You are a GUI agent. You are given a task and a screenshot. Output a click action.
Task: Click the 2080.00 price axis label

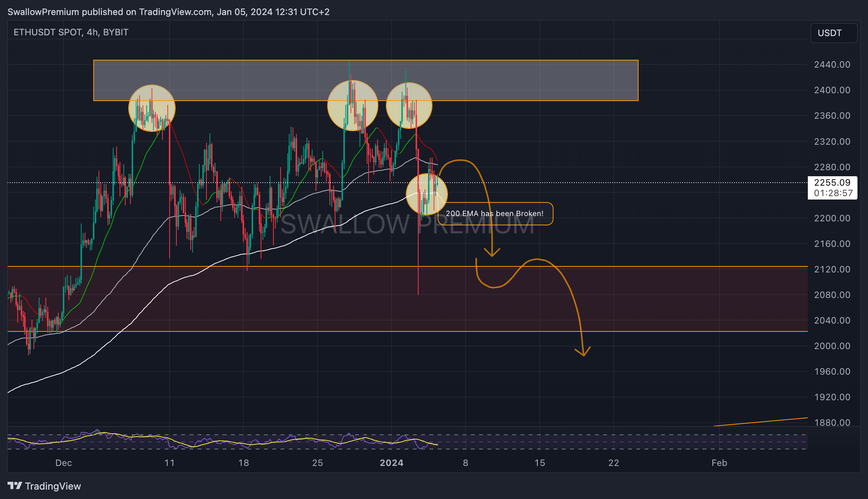[x=832, y=295]
